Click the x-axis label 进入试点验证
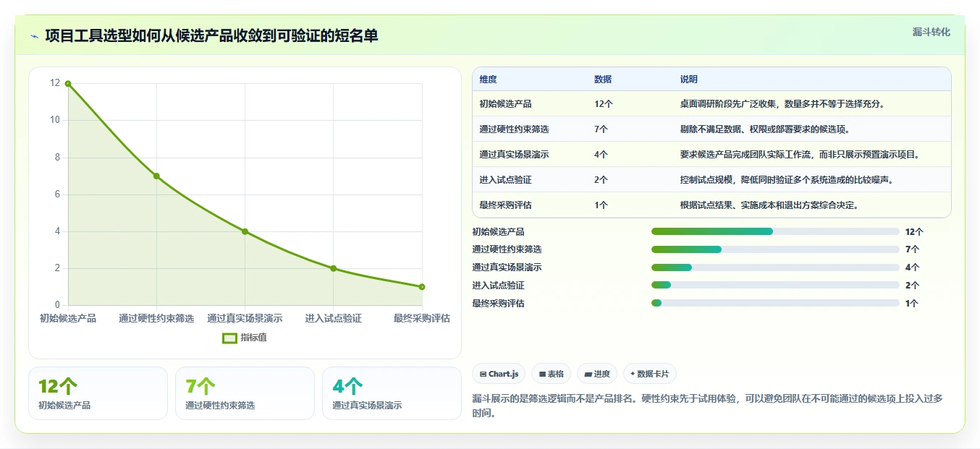The height and width of the screenshot is (449, 980). coord(334,318)
